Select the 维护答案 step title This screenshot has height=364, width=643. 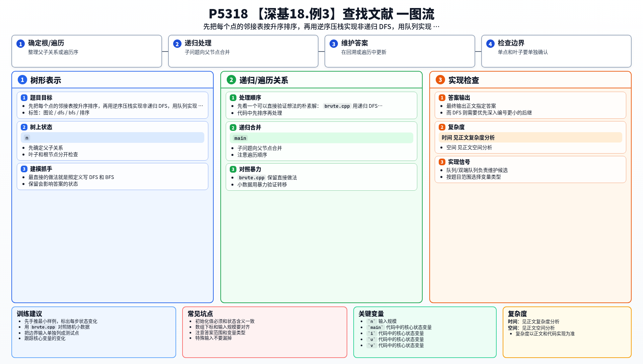(x=355, y=43)
